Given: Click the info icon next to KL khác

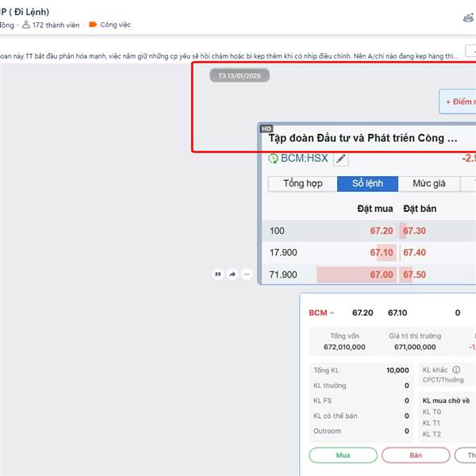Looking at the screenshot, I should coord(456,370).
